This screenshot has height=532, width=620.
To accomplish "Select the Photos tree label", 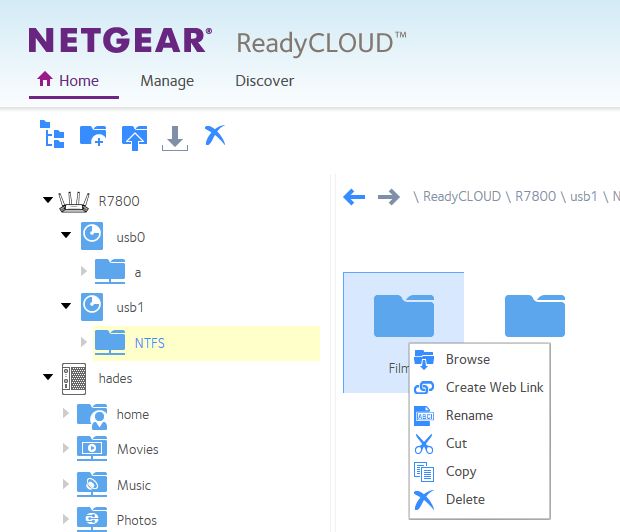I will coord(137,521).
